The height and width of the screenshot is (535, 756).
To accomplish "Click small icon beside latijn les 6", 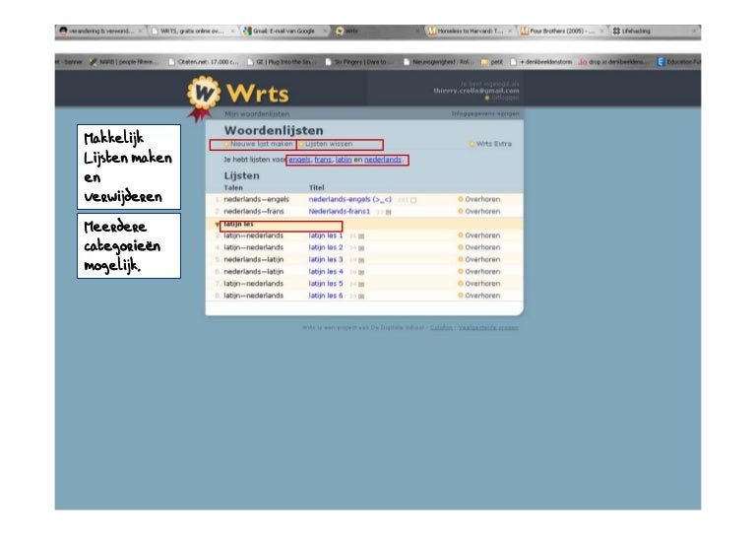I will point(361,296).
